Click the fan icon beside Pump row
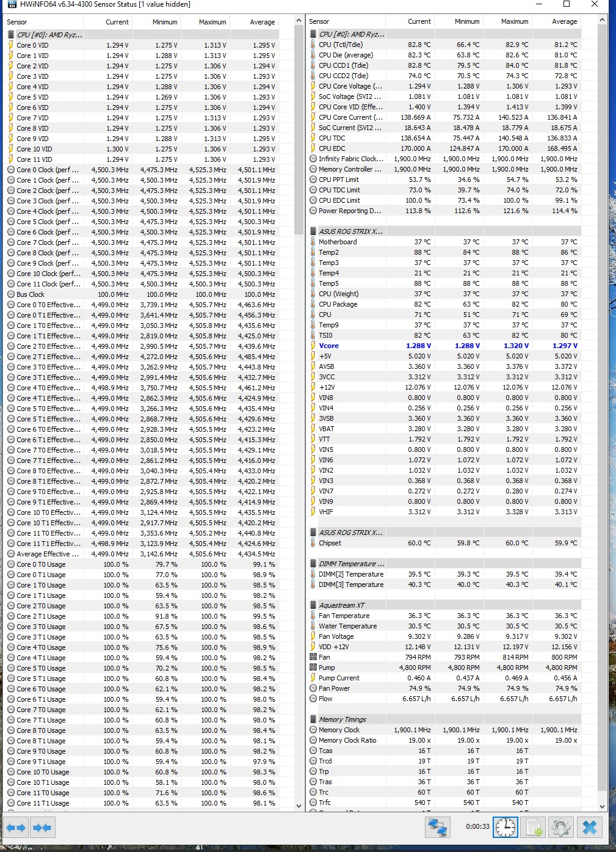This screenshot has width=616, height=852. [313, 668]
